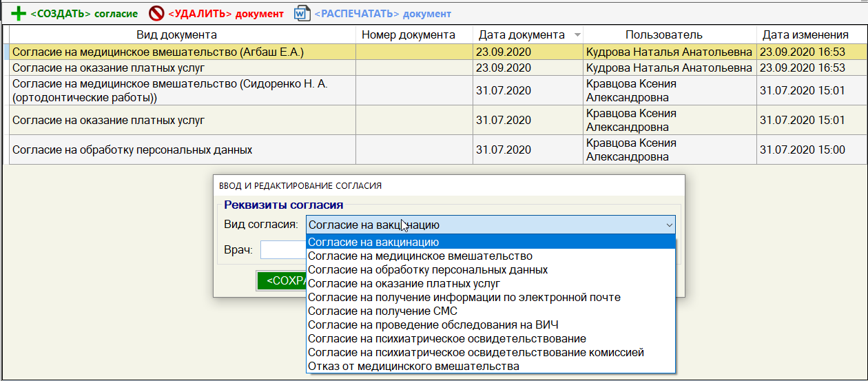868x381 pixels.
Task: Click the sort arrow in Дата документа header
Action: click(577, 35)
